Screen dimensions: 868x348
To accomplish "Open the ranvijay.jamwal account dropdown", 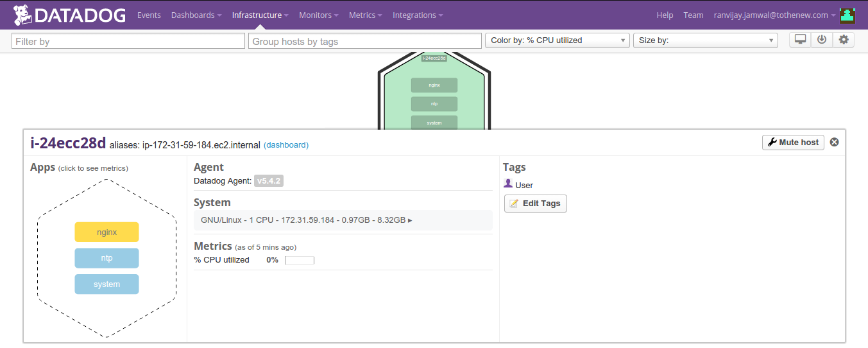I will [775, 15].
